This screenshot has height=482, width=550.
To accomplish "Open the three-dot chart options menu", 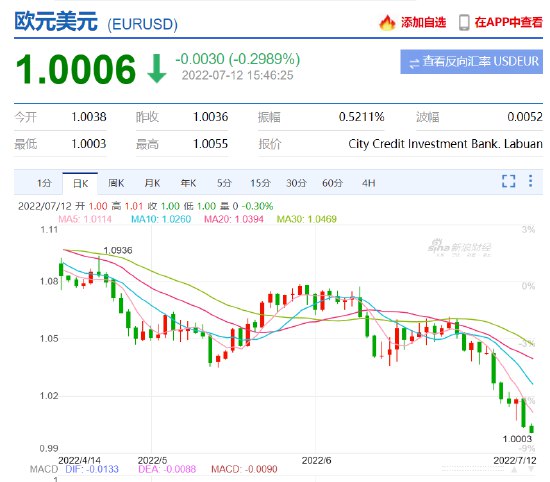I will [x=530, y=181].
